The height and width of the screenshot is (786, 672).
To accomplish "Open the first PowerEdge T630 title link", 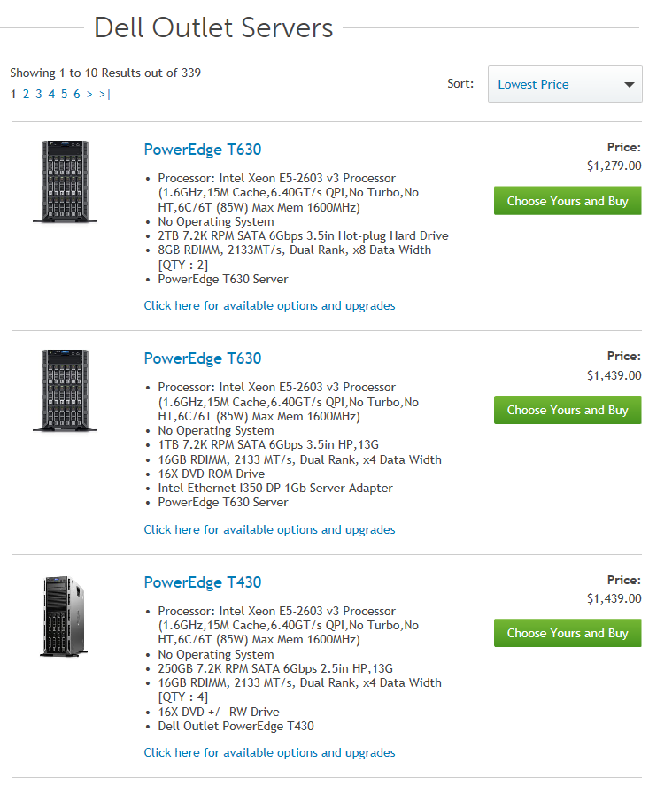I will [203, 150].
